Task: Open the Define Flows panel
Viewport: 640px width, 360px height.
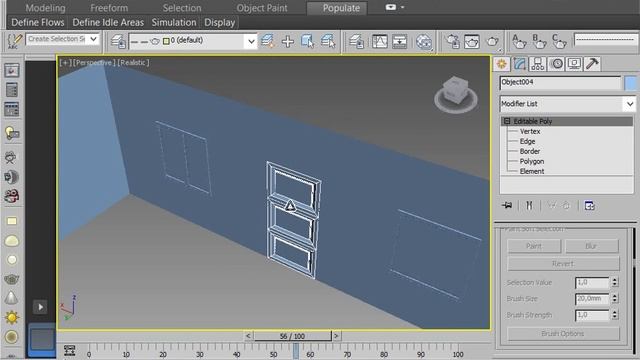Action: (x=38, y=22)
